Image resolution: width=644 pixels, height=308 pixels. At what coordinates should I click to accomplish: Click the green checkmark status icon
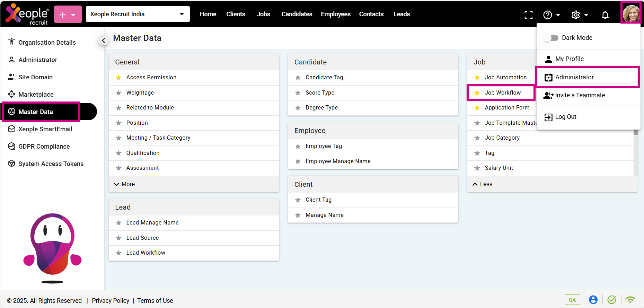point(612,300)
